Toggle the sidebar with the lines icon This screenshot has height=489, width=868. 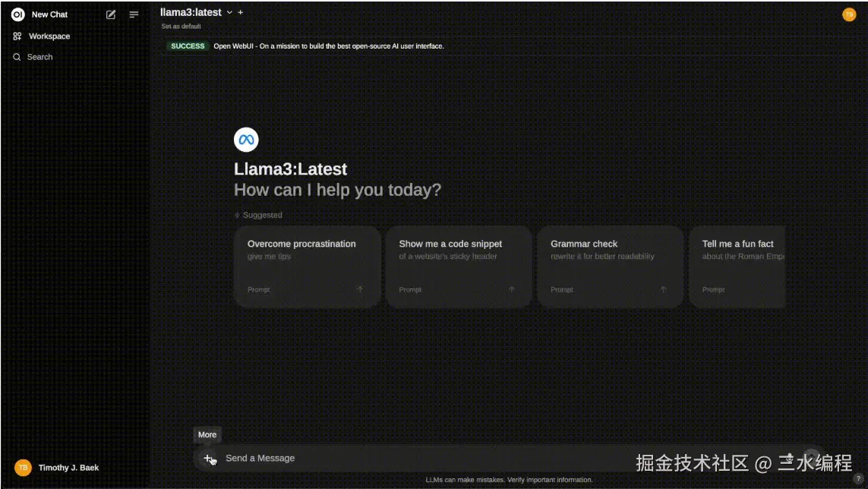click(x=134, y=15)
